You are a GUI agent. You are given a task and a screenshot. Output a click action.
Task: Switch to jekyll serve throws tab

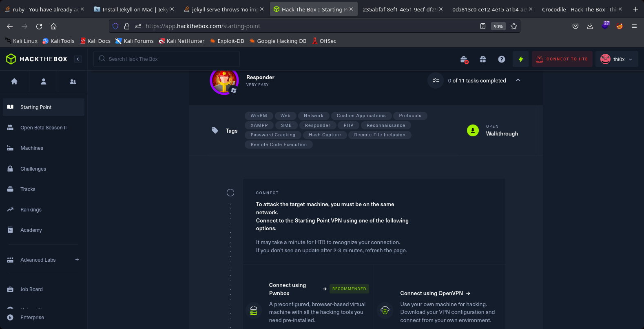pyautogui.click(x=224, y=9)
